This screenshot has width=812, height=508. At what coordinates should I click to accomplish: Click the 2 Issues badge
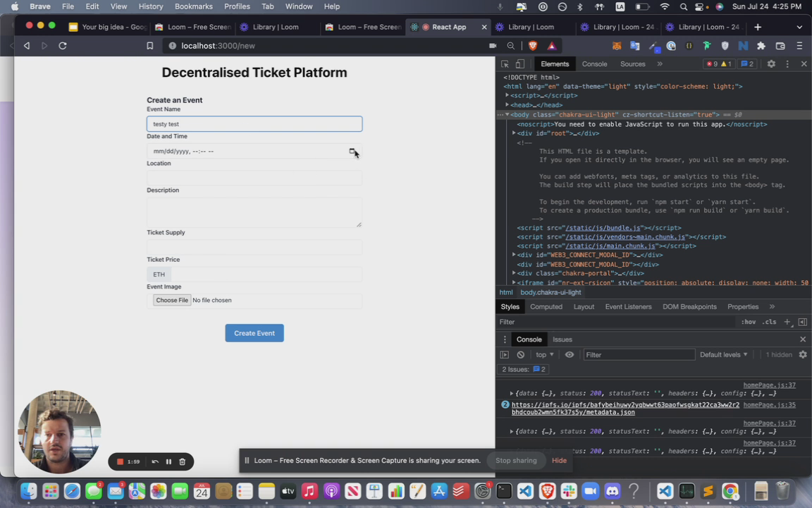[x=524, y=369]
